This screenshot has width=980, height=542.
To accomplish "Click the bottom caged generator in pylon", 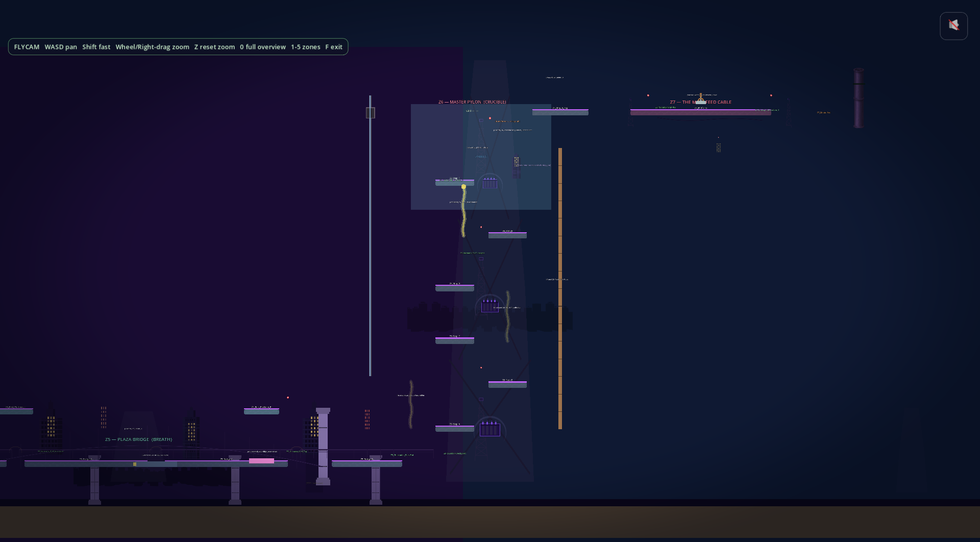I will (489, 429).
